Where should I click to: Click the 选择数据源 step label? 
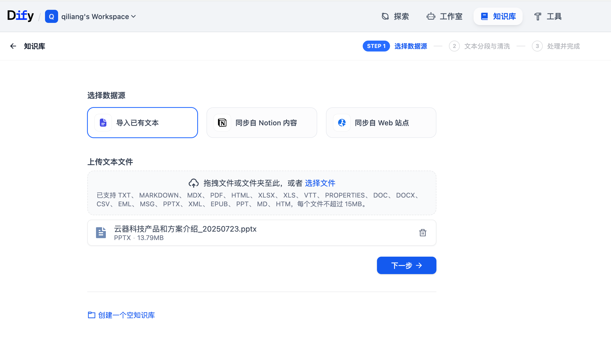pos(411,46)
